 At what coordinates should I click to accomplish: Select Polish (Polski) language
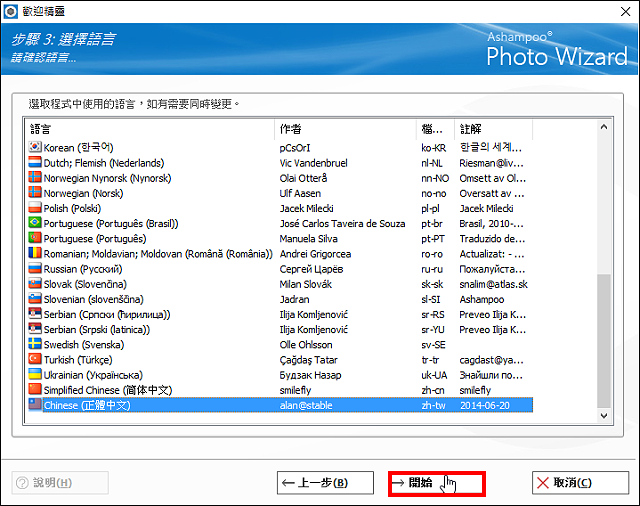click(x=72, y=208)
